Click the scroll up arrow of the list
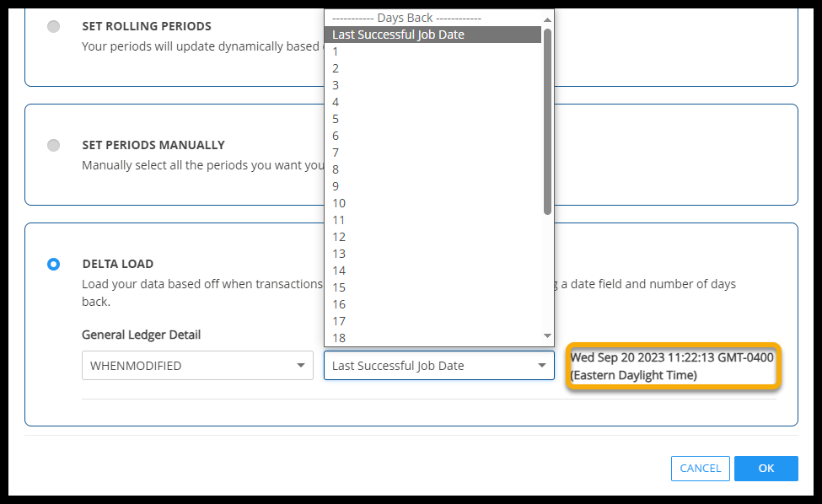822x504 pixels. pyautogui.click(x=547, y=19)
